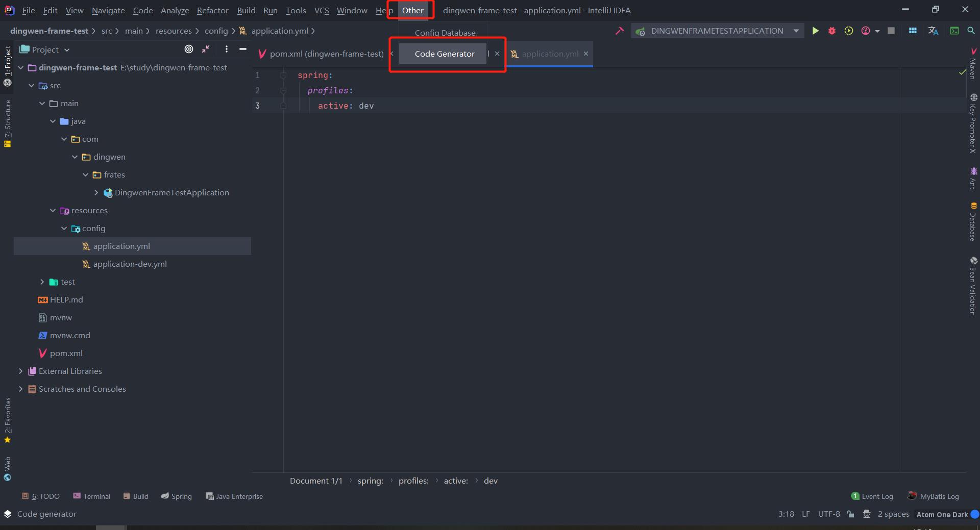Open the File menu

click(x=29, y=10)
